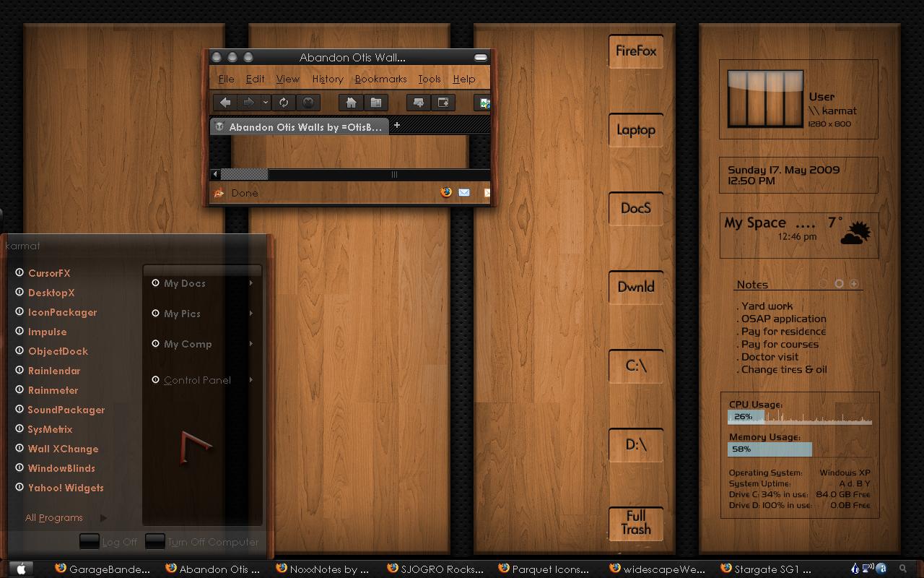The height and width of the screenshot is (578, 924).
Task: Go to the Firefox home page
Action: coord(351,103)
